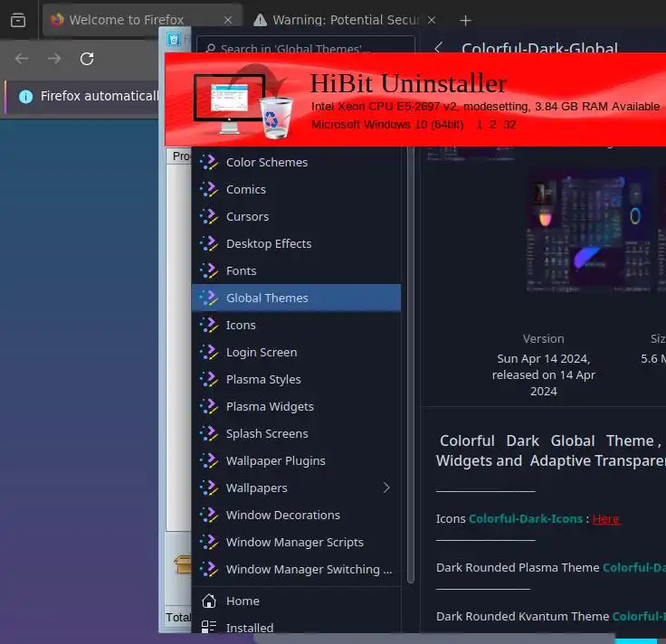Click the Global Themes category icon
Viewport: 666px width, 644px height.
coord(209,298)
